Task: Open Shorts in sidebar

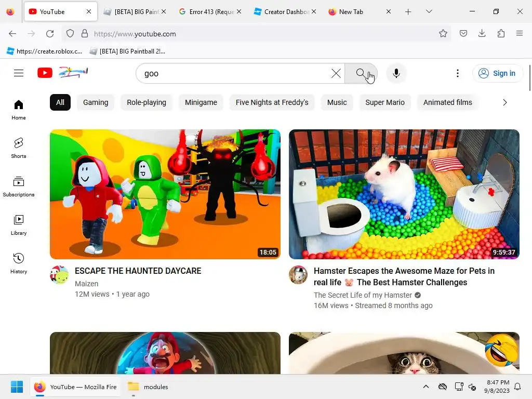Action: [19, 148]
